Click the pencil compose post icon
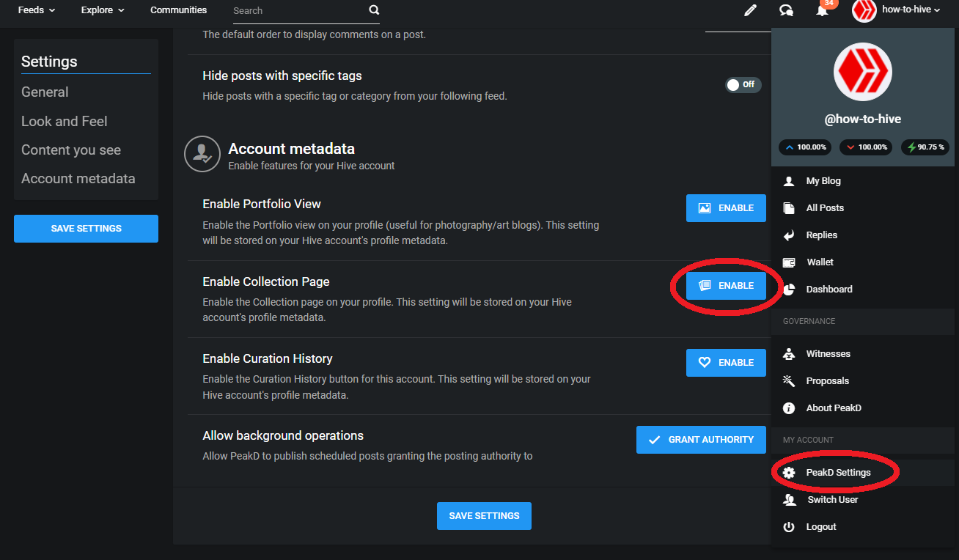This screenshot has width=959, height=560. (x=750, y=10)
